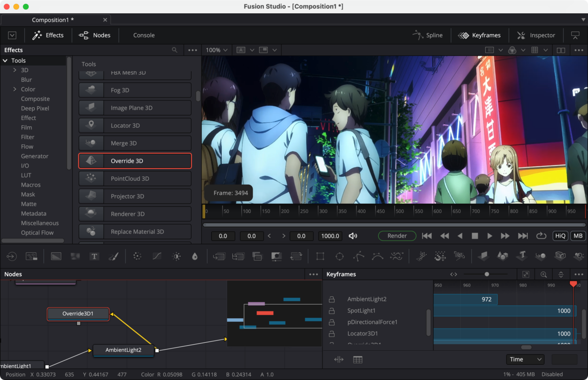Add a Text+ tool from the toolbar

(x=95, y=256)
